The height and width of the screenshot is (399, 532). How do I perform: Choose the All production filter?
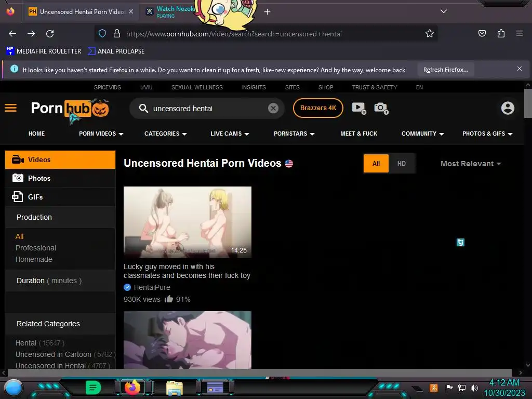(19, 236)
